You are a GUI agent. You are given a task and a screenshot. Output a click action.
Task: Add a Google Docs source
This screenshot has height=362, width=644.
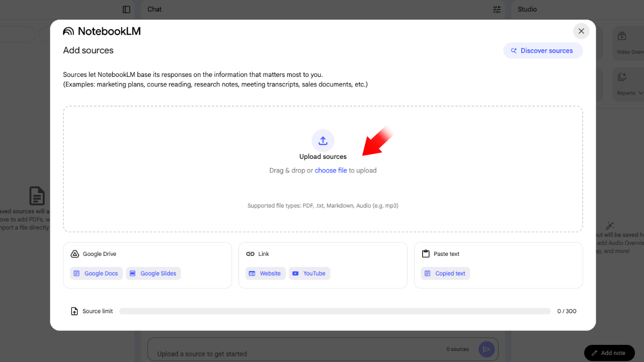click(96, 274)
